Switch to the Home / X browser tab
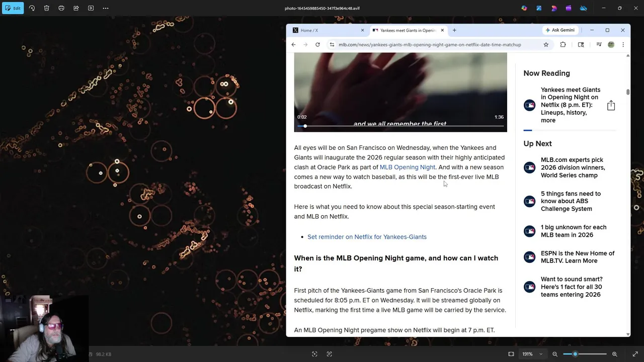 [328, 30]
